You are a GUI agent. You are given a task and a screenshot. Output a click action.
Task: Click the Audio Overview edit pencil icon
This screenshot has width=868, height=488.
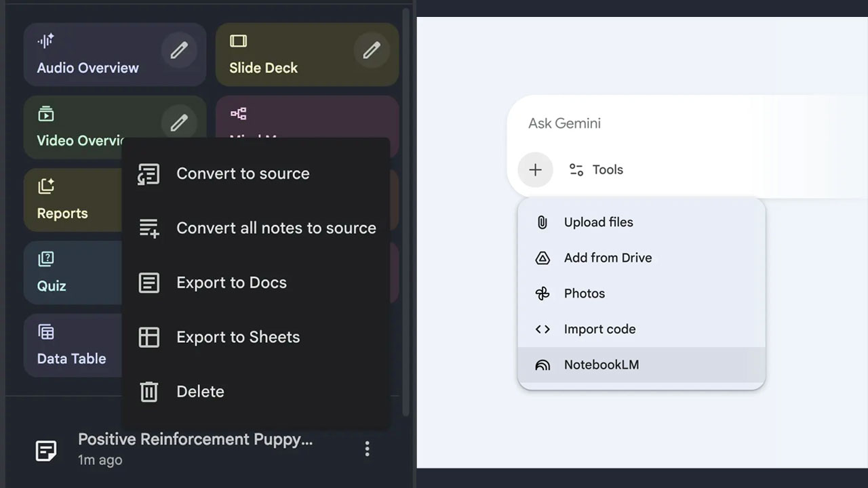pos(179,50)
